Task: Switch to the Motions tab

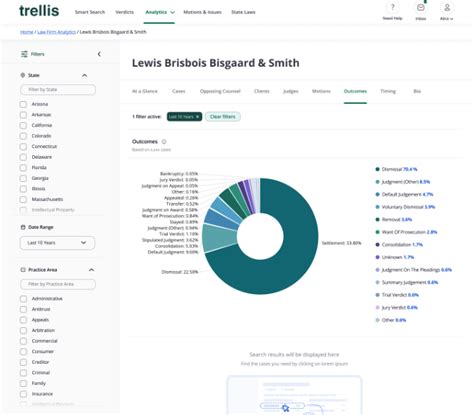Action: point(321,91)
